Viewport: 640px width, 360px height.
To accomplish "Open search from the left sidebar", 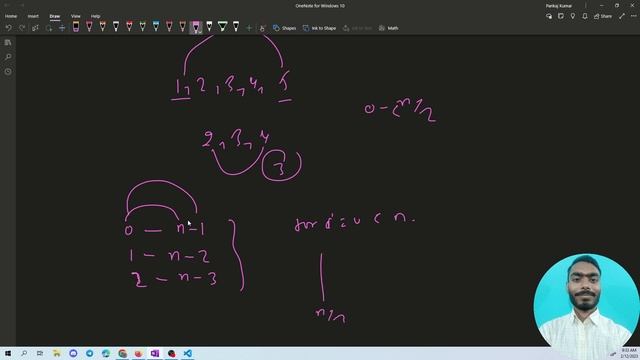I will pos(8,57).
